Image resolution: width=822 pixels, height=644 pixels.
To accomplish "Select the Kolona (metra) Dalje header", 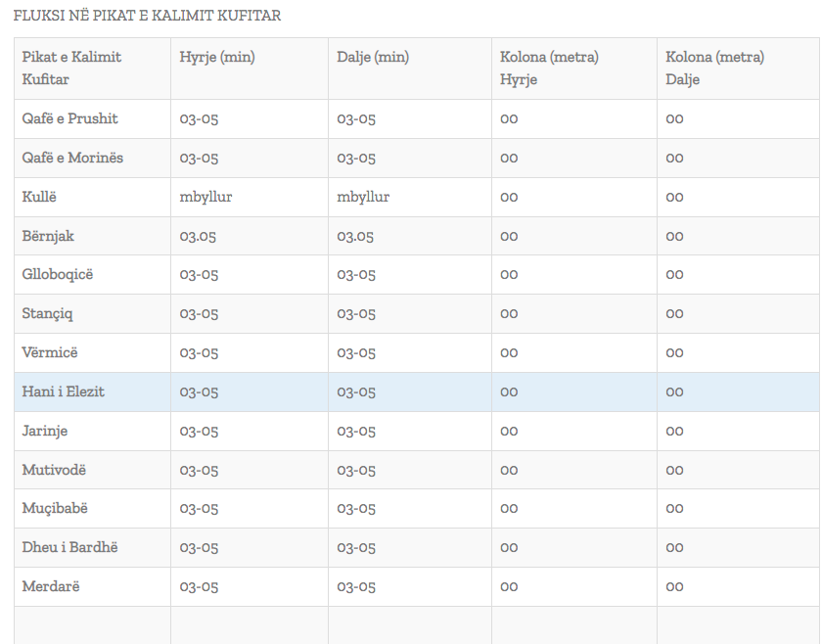I will 715,68.
